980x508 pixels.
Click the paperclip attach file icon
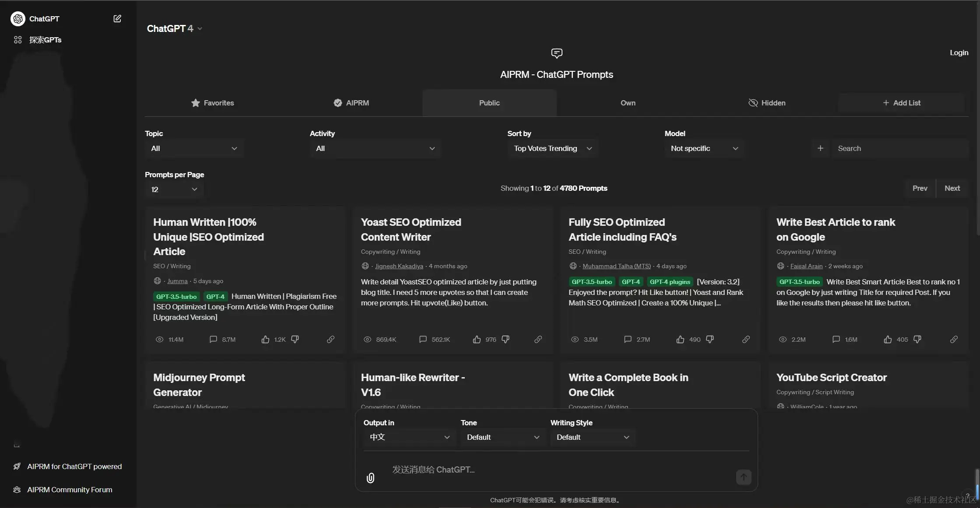(x=370, y=478)
